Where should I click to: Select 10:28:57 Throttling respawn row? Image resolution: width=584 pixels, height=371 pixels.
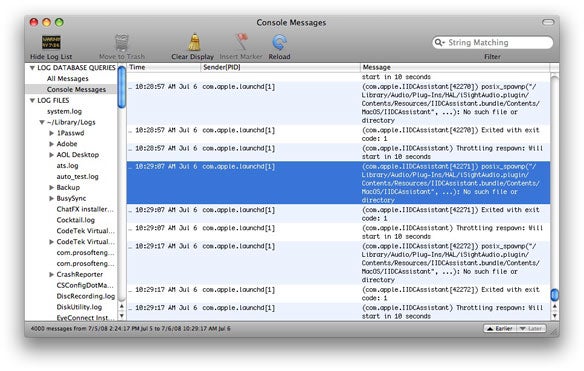click(x=338, y=152)
